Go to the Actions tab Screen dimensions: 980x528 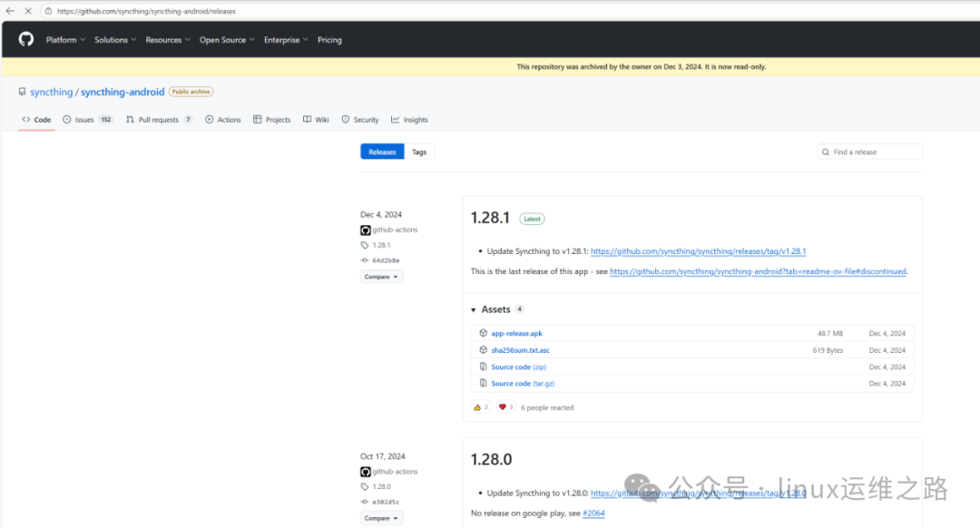pyautogui.click(x=223, y=120)
